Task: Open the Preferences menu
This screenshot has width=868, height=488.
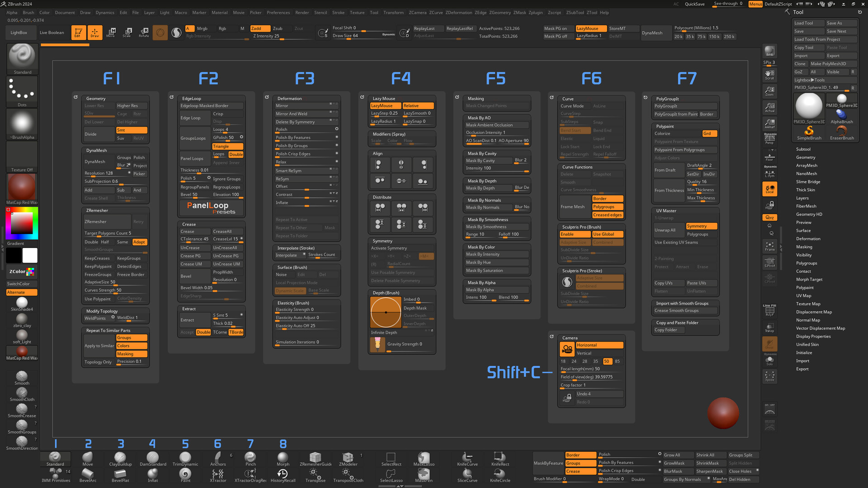Action: [x=278, y=13]
